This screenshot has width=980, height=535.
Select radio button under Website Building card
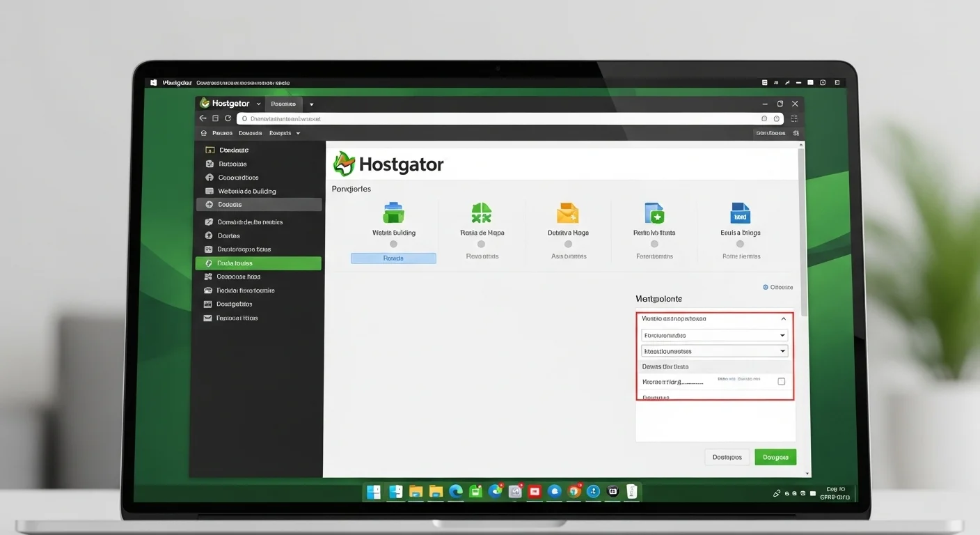tap(393, 244)
